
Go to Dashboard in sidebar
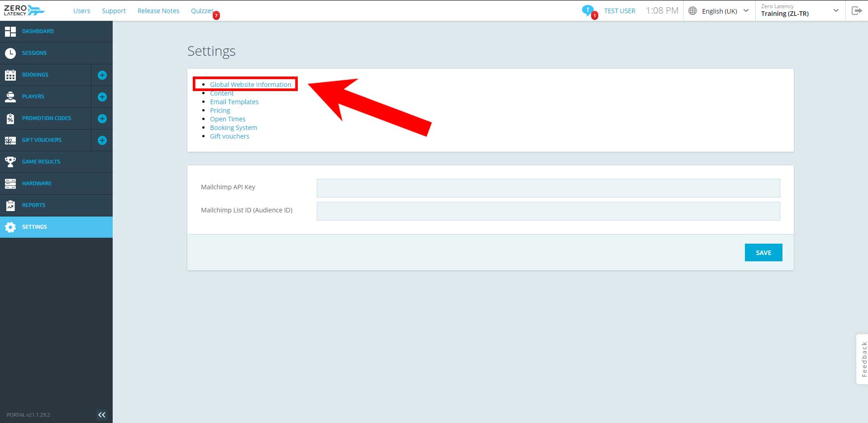point(38,31)
